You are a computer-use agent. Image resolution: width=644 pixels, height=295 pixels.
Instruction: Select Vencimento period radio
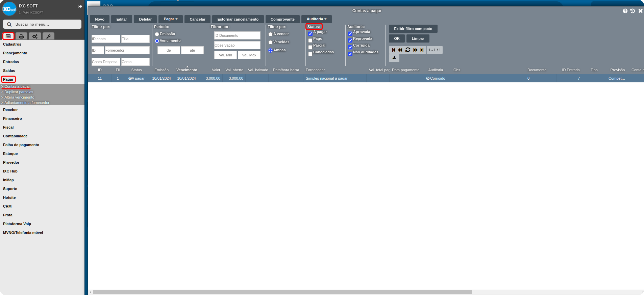tap(157, 41)
